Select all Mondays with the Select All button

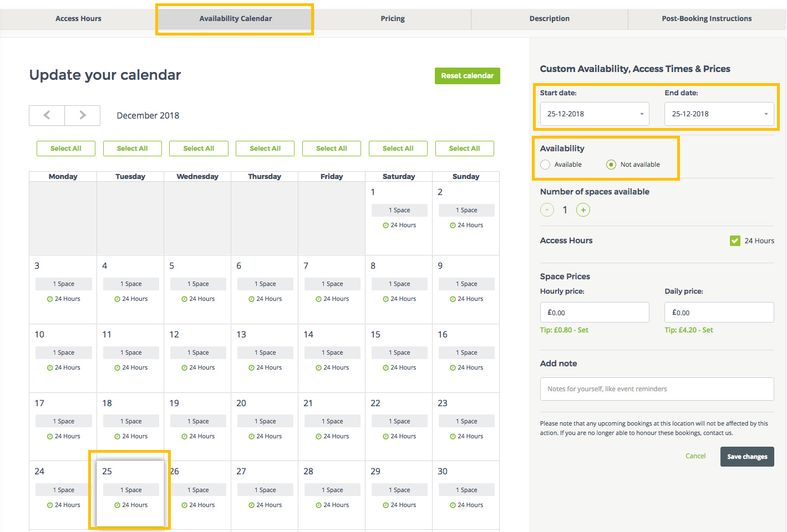65,148
